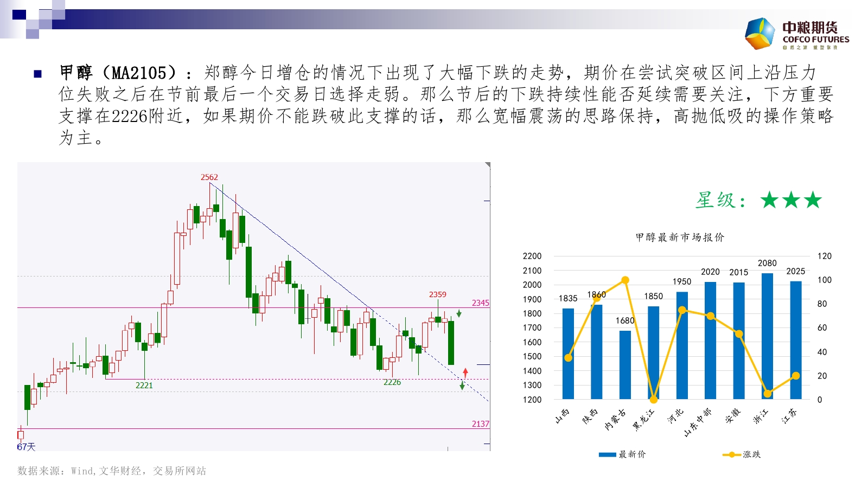The image size is (868, 488).
Task: Click the yellow data point above 内蒙古 bar
Action: [x=625, y=280]
